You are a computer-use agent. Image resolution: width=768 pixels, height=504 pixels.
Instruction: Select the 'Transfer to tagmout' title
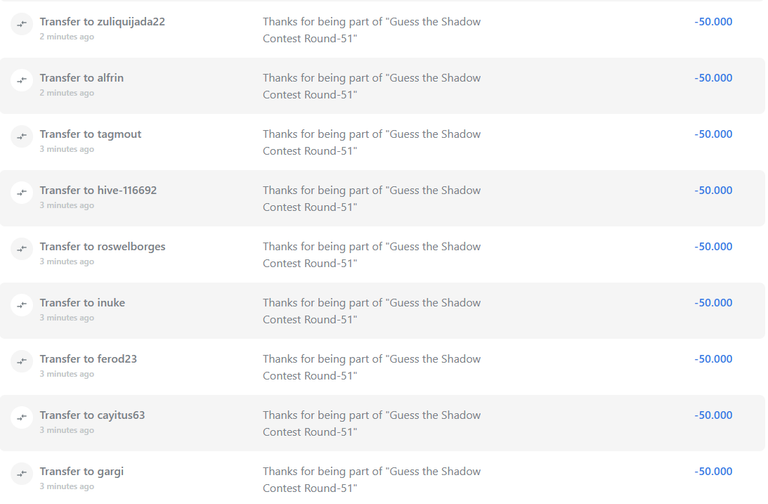click(91, 134)
